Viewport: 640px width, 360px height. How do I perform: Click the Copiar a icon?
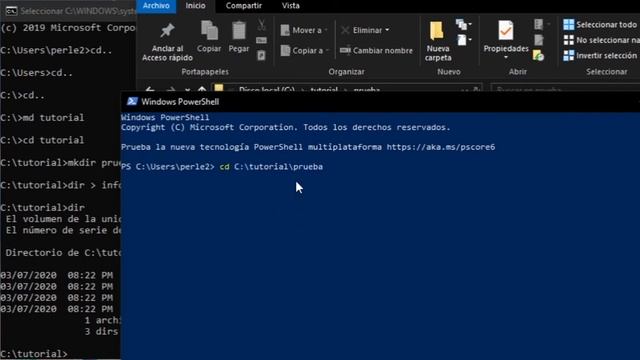point(285,50)
